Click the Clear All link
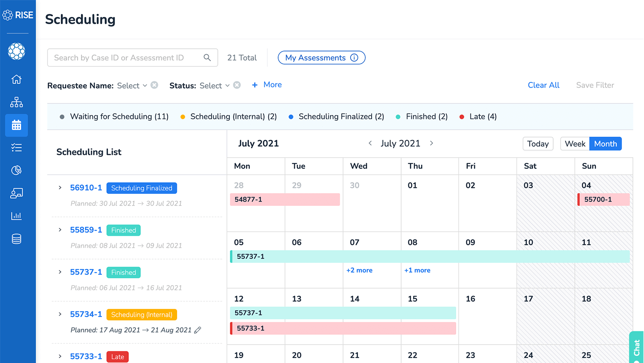Screen dimensions: 644x363 point(543,85)
